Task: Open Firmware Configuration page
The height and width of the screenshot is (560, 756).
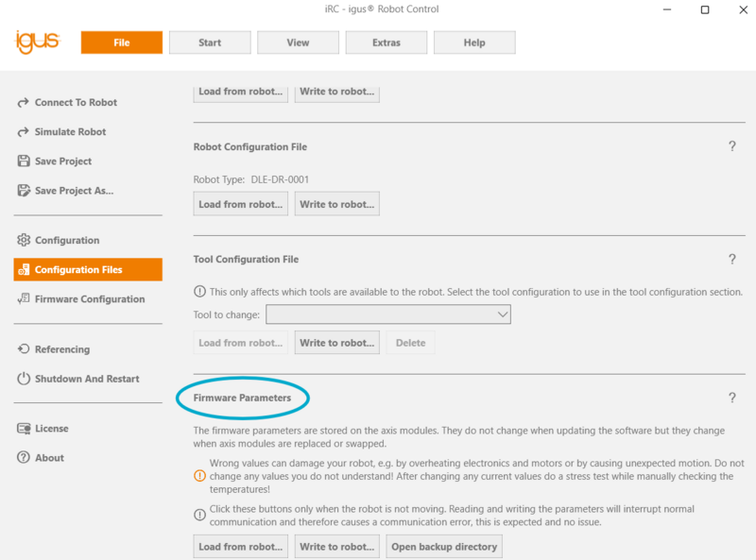Action: 88,298
